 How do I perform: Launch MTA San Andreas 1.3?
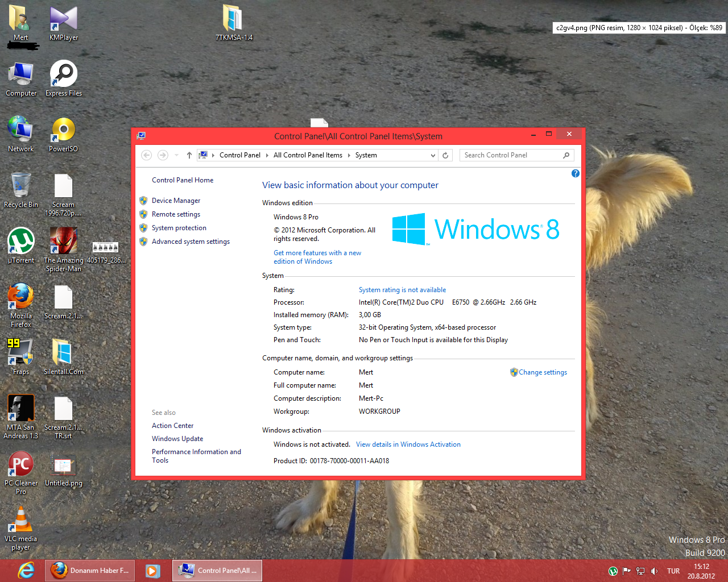click(x=21, y=417)
